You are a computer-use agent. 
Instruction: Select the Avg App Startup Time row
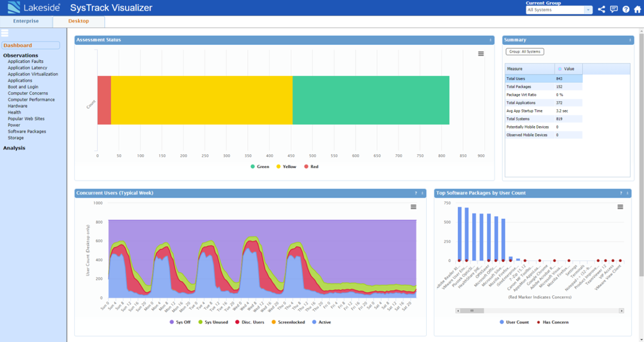pos(543,111)
